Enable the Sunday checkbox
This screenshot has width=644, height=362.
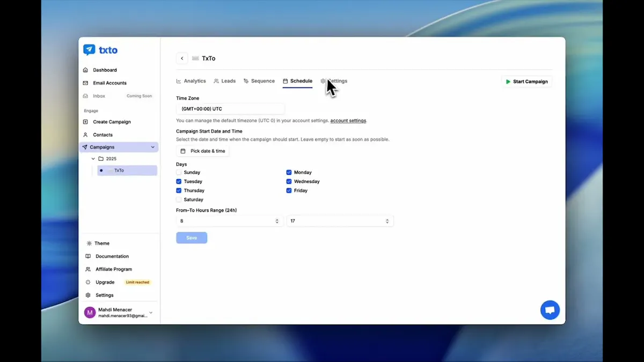[179, 173]
